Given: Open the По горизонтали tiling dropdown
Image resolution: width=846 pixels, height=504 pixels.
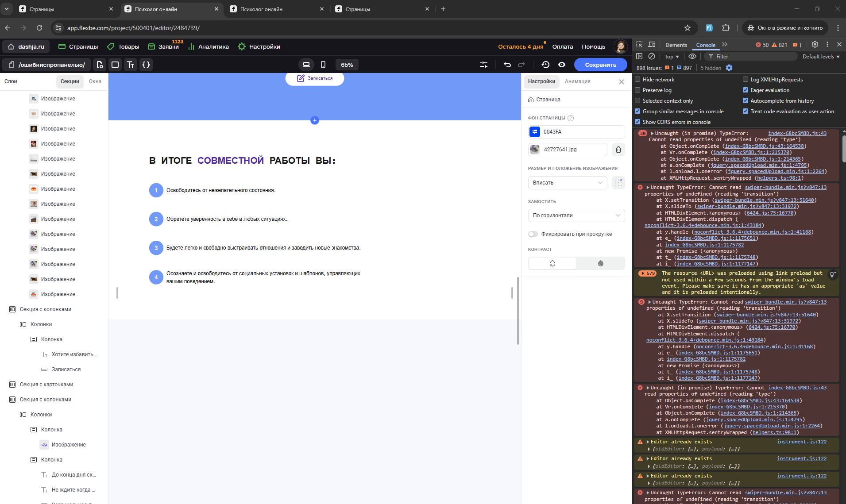Looking at the screenshot, I should point(576,215).
